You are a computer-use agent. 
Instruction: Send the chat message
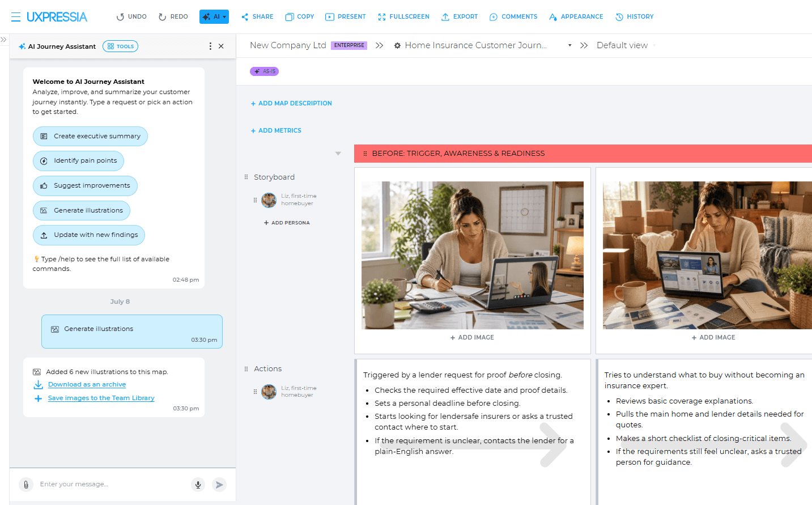pyautogui.click(x=219, y=485)
